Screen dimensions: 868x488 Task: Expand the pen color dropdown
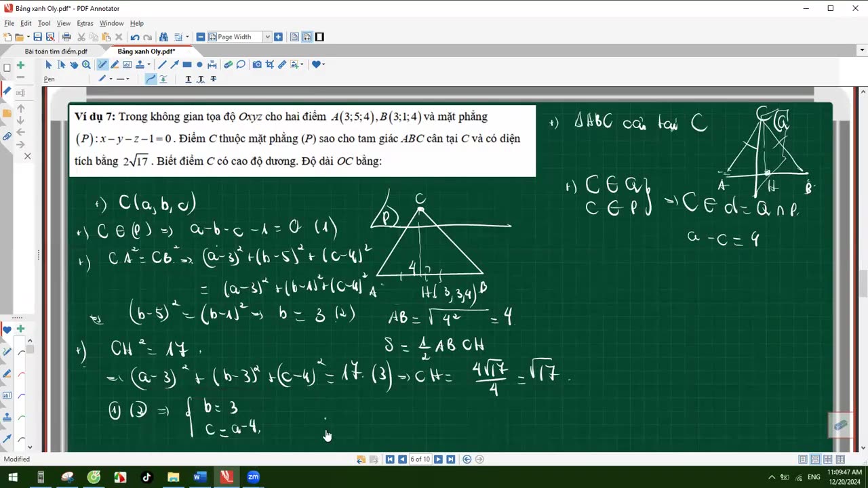[111, 79]
